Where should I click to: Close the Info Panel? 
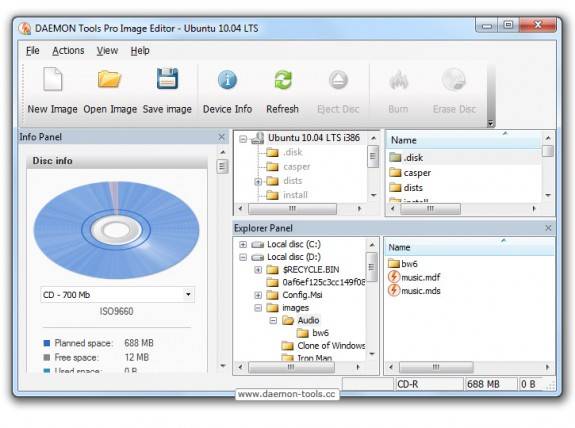(221, 137)
